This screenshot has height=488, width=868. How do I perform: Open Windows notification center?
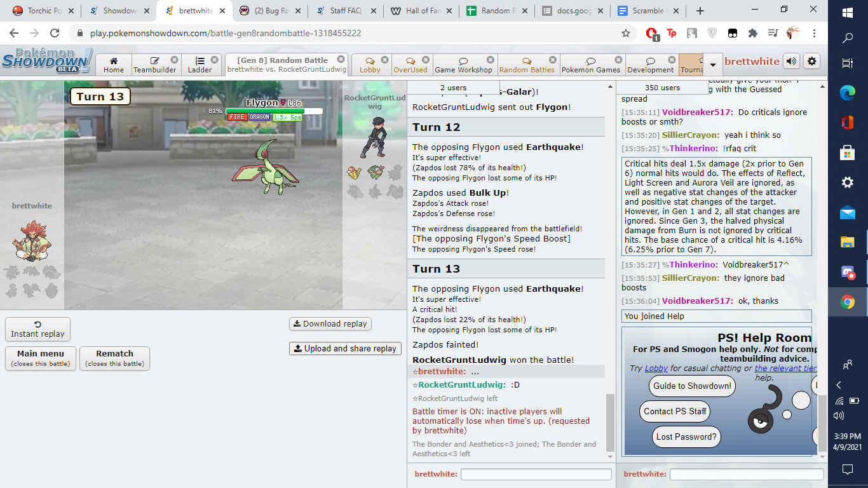[848, 470]
